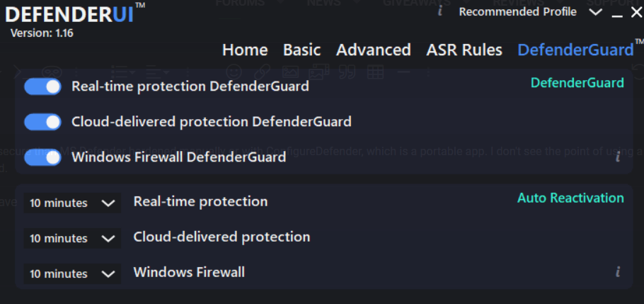
Task: Select the blue DefenderGuard tab
Action: pos(575,50)
